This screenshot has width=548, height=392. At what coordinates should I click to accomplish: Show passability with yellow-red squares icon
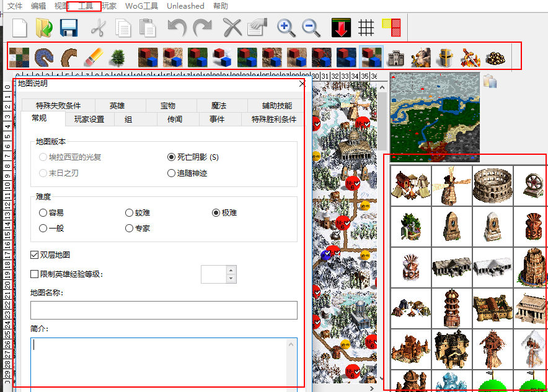tap(391, 28)
